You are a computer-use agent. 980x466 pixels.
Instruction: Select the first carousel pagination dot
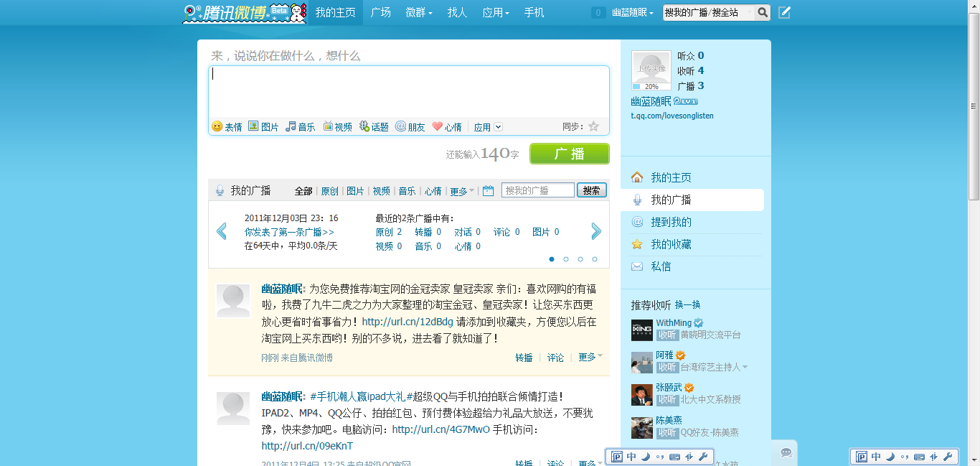[552, 259]
